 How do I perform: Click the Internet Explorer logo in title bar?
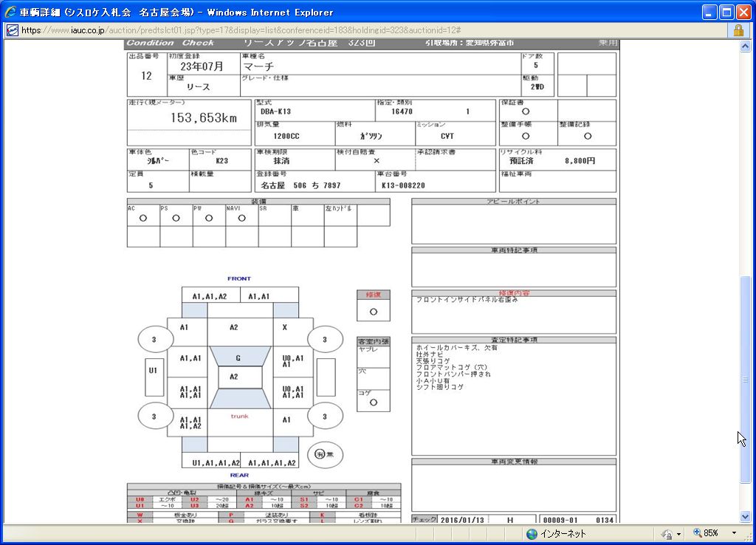click(x=10, y=12)
